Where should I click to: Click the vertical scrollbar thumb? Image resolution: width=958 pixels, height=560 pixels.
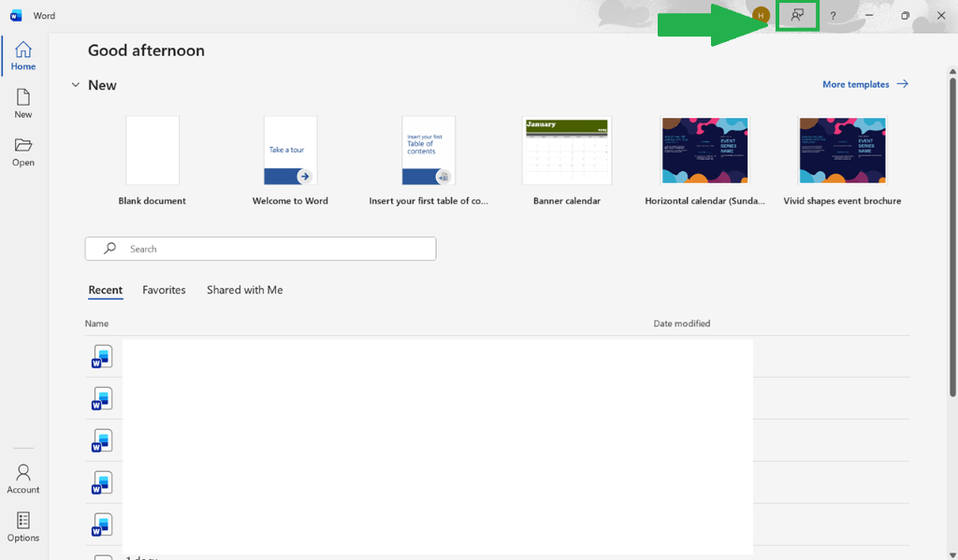tap(952, 237)
